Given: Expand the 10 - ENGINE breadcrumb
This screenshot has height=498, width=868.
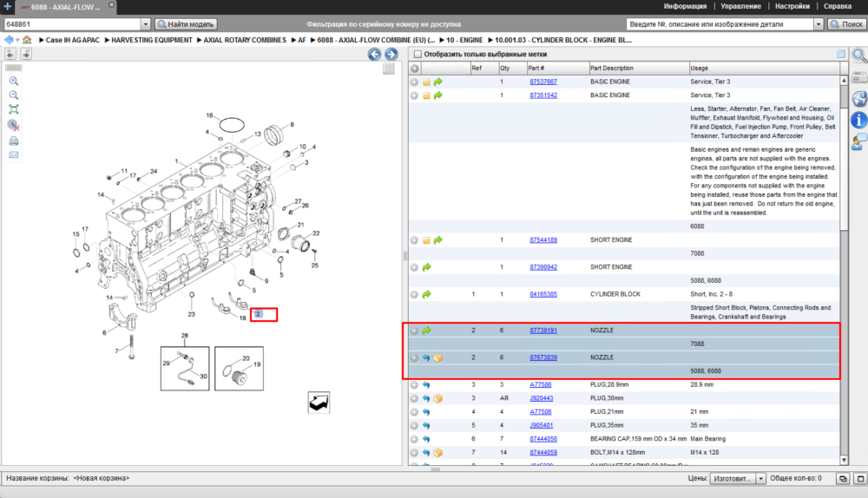Looking at the screenshot, I should tap(443, 40).
